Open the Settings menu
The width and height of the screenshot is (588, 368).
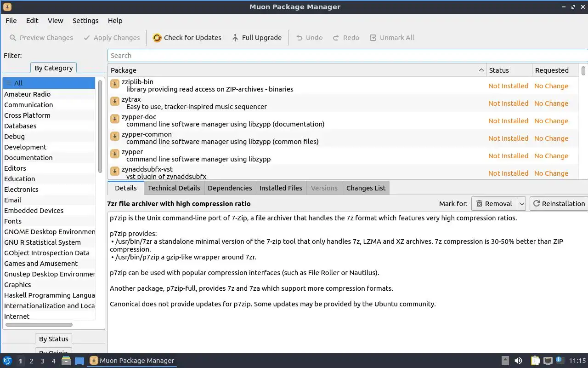coord(85,21)
